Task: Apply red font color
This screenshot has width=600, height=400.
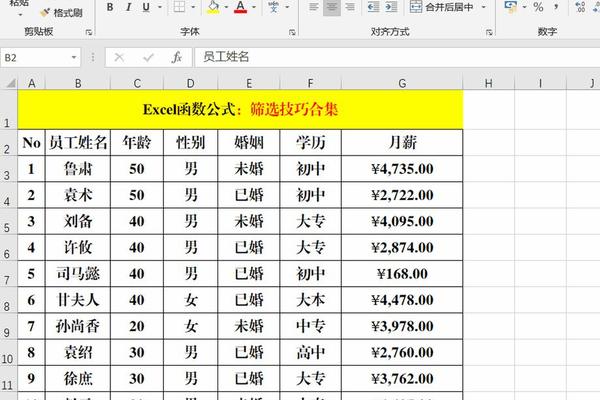Action: tap(240, 7)
